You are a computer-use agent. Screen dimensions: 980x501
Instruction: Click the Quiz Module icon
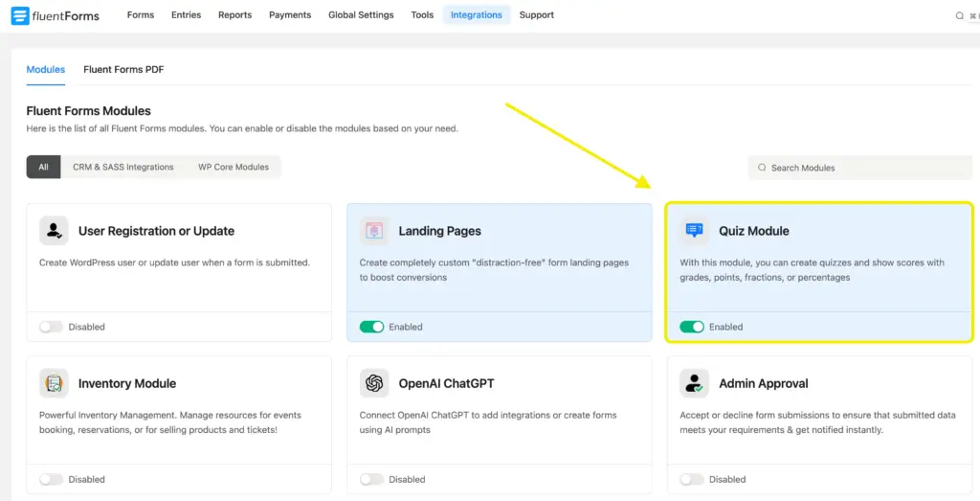695,231
